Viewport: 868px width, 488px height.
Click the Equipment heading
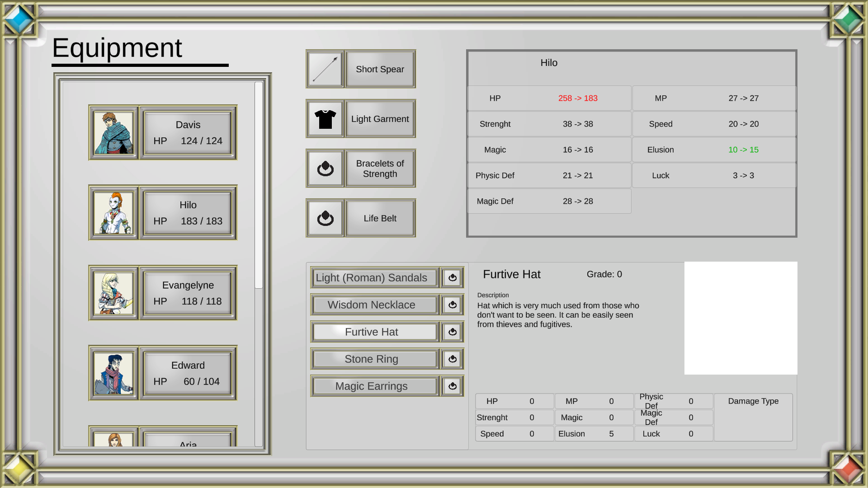tap(117, 48)
